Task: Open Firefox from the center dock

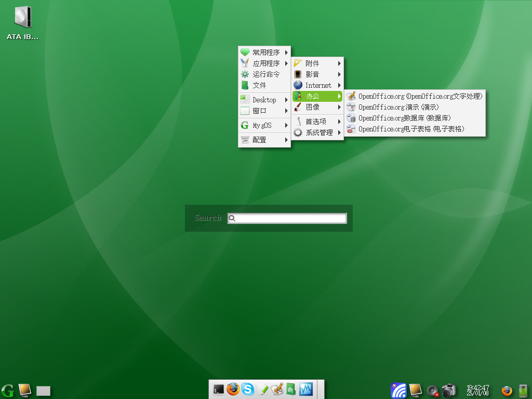Action: point(233,389)
